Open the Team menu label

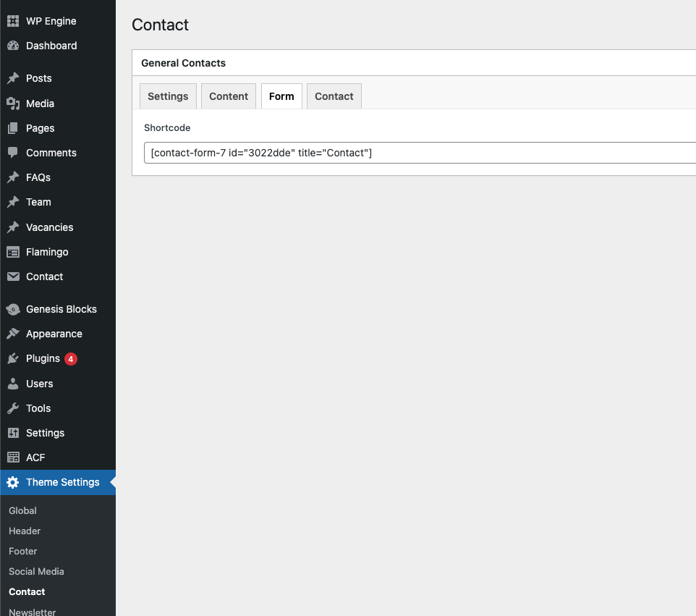pos(38,202)
